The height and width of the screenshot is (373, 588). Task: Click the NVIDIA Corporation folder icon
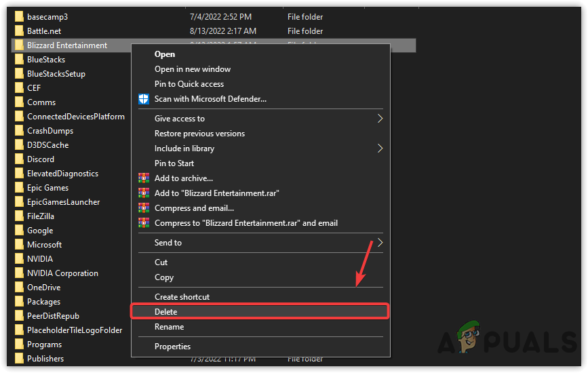pos(19,273)
